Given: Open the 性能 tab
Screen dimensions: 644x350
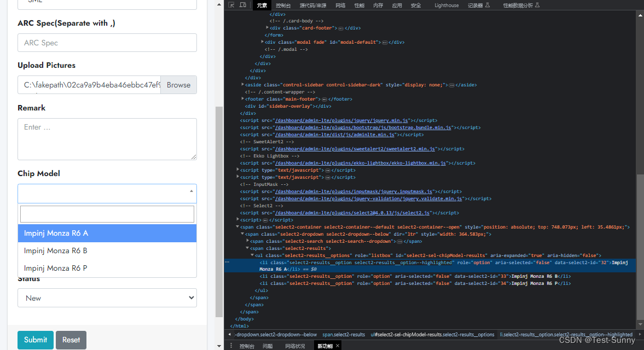Looking at the screenshot, I should point(359,5).
